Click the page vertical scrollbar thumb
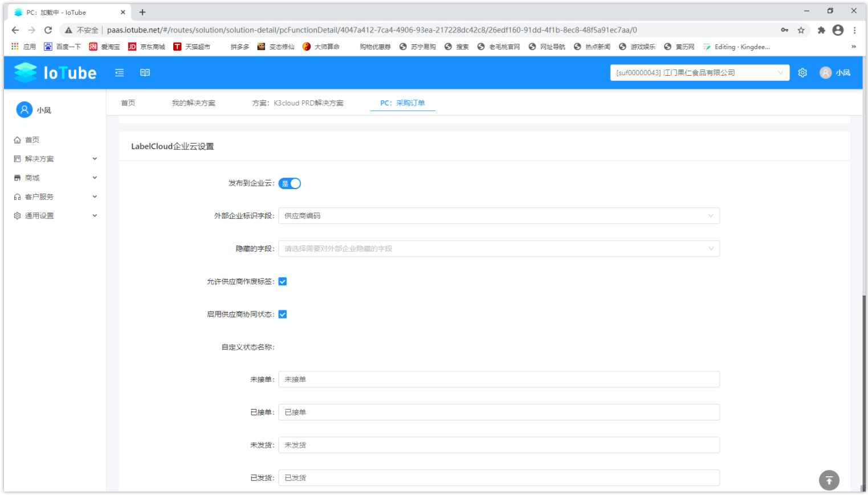The image size is (868, 495). coord(864,392)
